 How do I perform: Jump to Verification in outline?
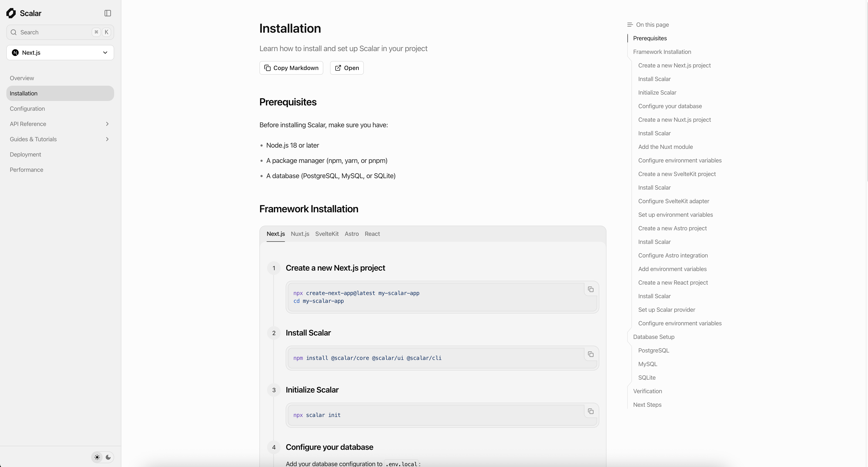point(647,391)
